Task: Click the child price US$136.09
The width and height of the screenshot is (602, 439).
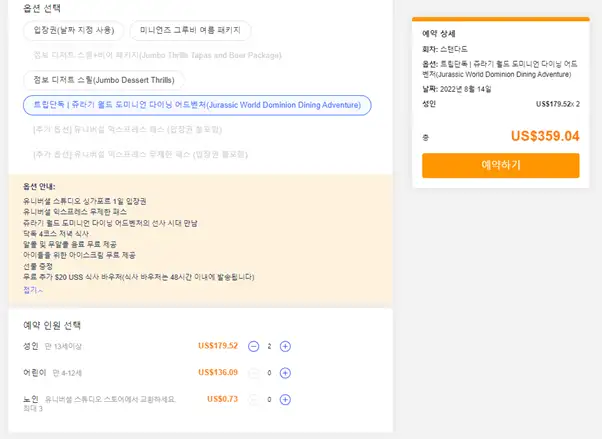Action: click(x=218, y=372)
